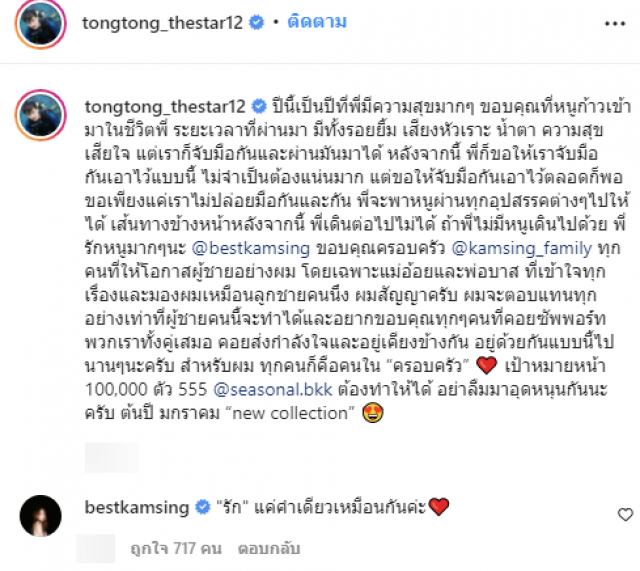Click the blurred timestamp below the caption

tap(111, 458)
